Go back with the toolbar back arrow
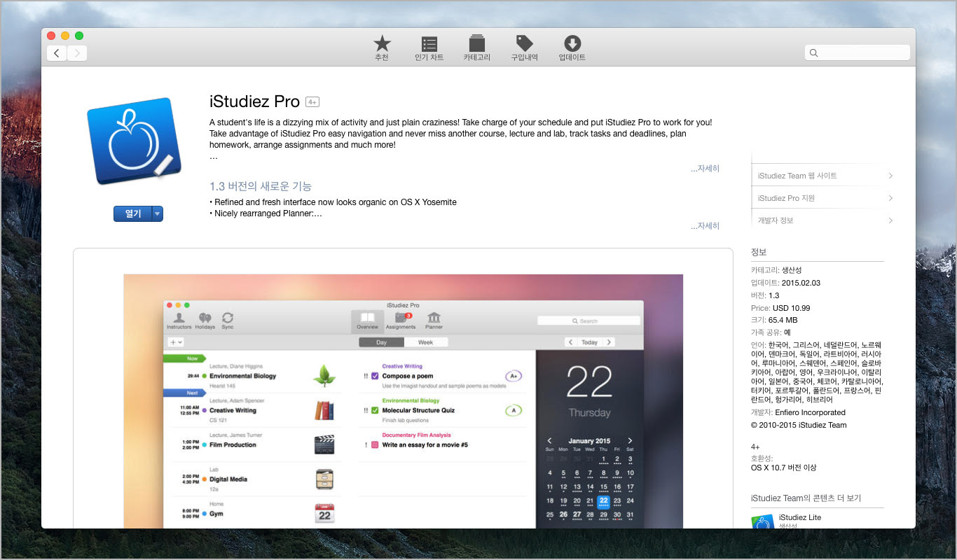The height and width of the screenshot is (560, 957). pos(57,53)
